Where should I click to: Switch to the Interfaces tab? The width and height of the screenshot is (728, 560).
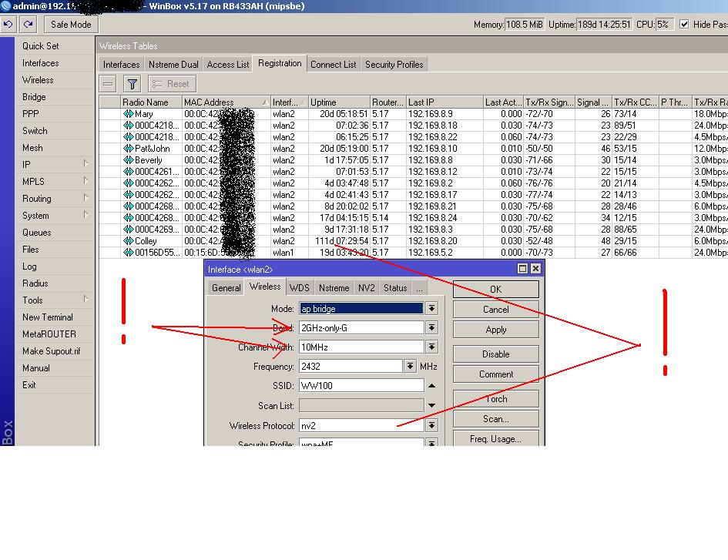tap(121, 65)
